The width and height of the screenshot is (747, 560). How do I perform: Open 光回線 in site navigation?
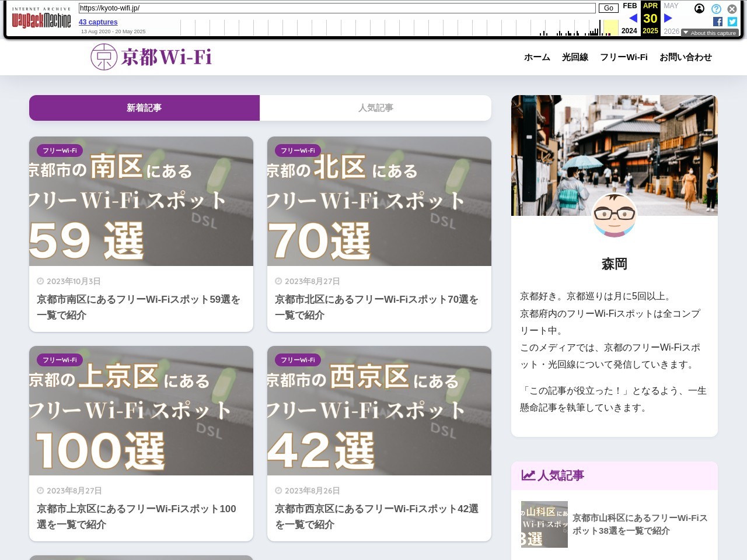(575, 57)
